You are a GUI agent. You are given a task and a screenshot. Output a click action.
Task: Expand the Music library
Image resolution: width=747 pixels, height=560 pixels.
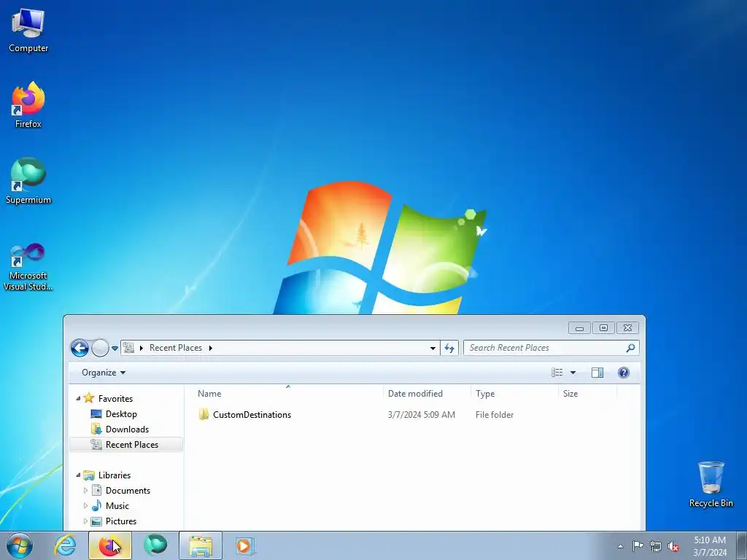(x=86, y=505)
